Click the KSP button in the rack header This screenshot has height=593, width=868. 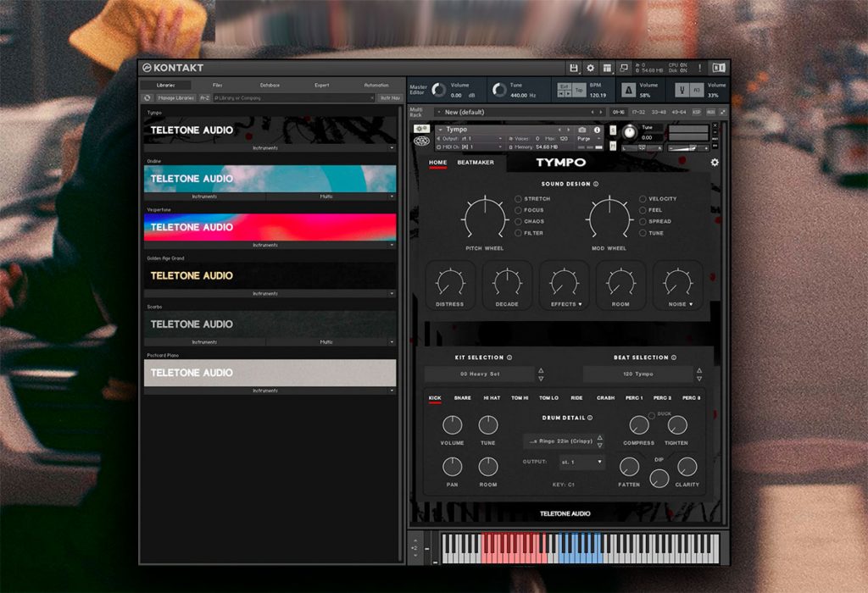697,113
